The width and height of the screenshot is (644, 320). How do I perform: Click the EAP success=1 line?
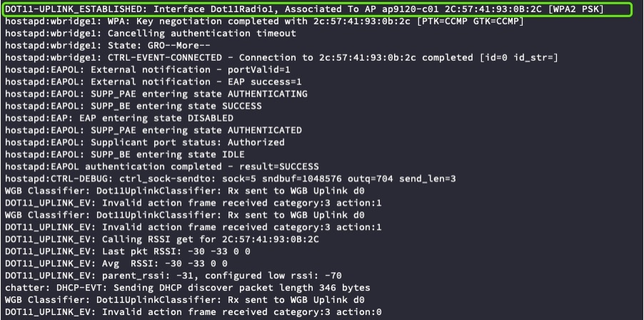point(154,81)
